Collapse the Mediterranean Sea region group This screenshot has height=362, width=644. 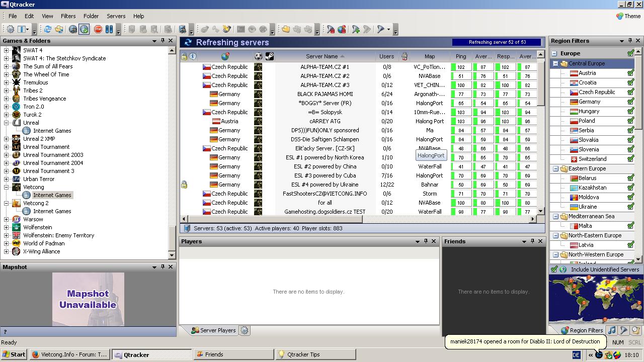pos(556,216)
